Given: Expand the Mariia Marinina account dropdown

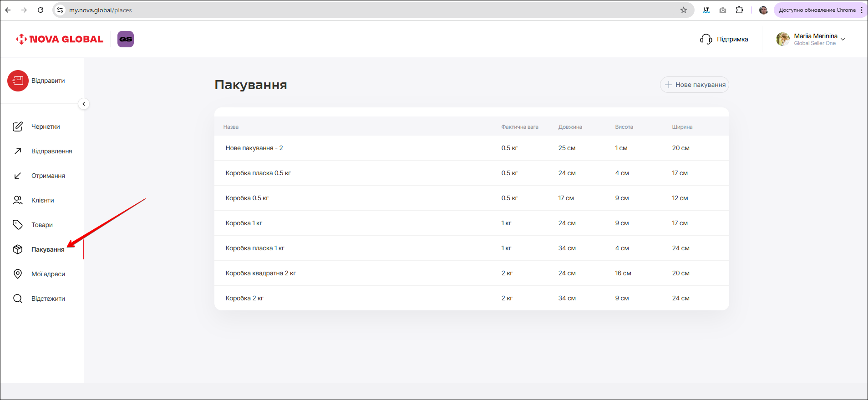Looking at the screenshot, I should [x=843, y=39].
